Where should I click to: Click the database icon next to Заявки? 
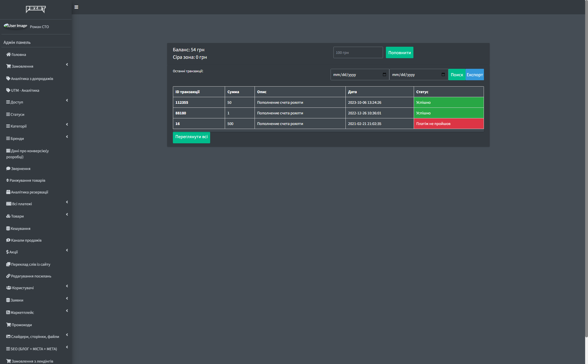click(8, 300)
